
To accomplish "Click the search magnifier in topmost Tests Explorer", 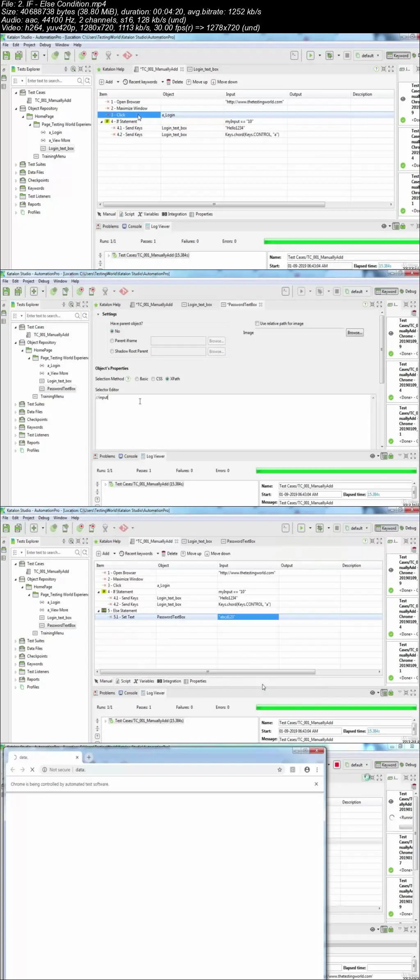I will [80, 81].
